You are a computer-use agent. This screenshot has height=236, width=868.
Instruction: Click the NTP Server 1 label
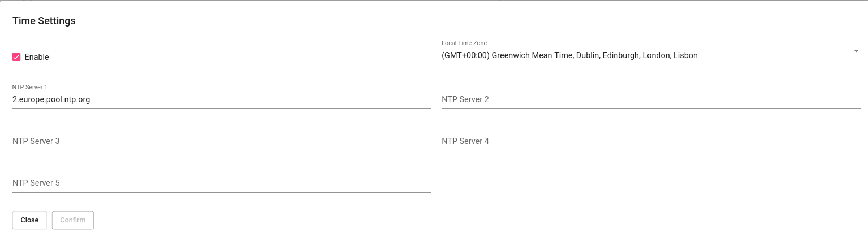(30, 87)
